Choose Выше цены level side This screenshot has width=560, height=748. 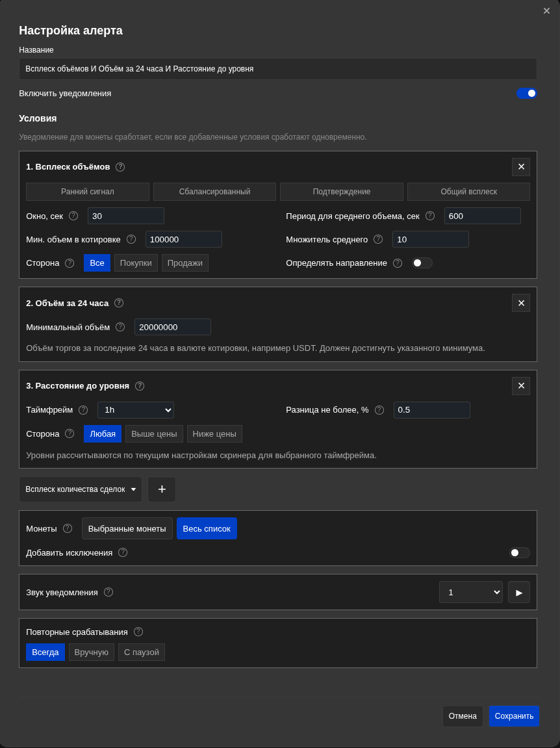point(154,433)
